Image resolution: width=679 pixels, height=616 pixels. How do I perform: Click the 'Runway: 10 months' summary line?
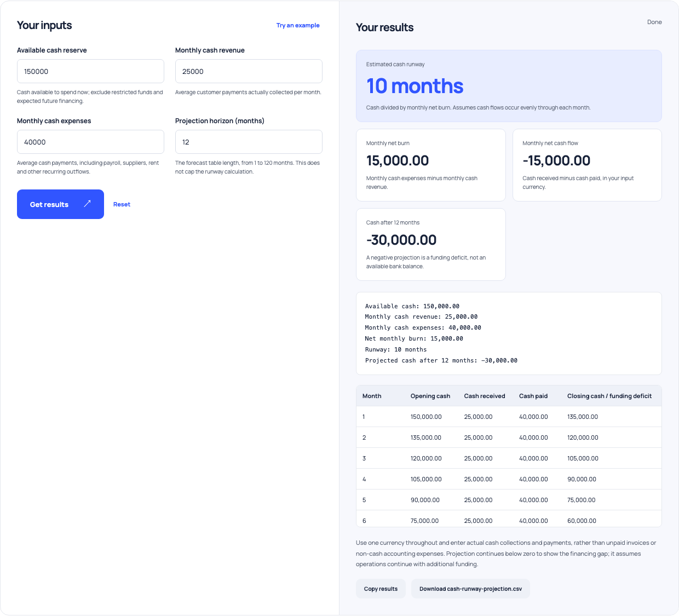click(396, 349)
